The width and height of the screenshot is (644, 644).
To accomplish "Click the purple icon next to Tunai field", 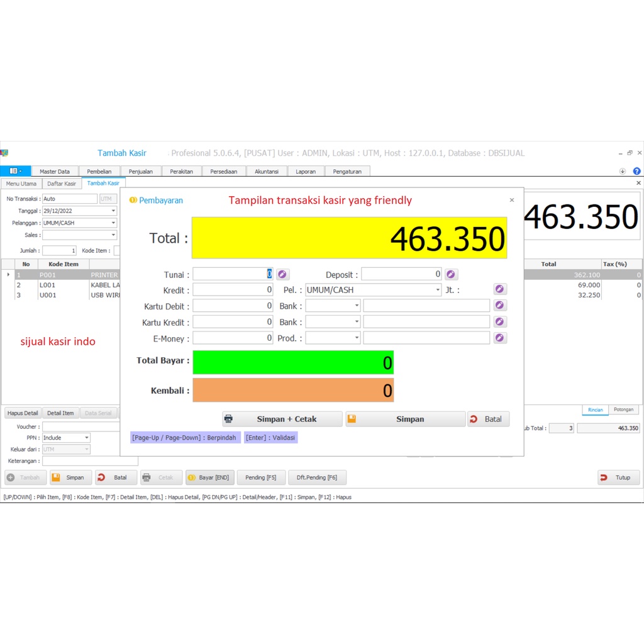I will (x=283, y=274).
